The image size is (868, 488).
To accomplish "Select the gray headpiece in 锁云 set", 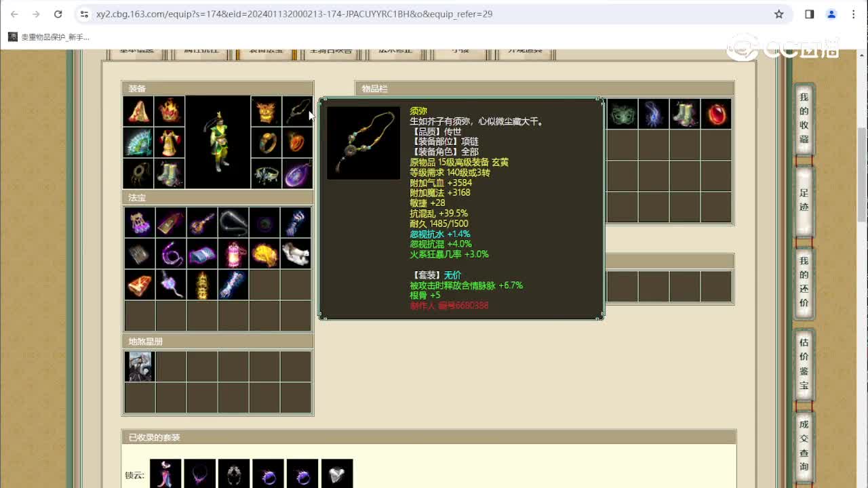I will click(234, 474).
